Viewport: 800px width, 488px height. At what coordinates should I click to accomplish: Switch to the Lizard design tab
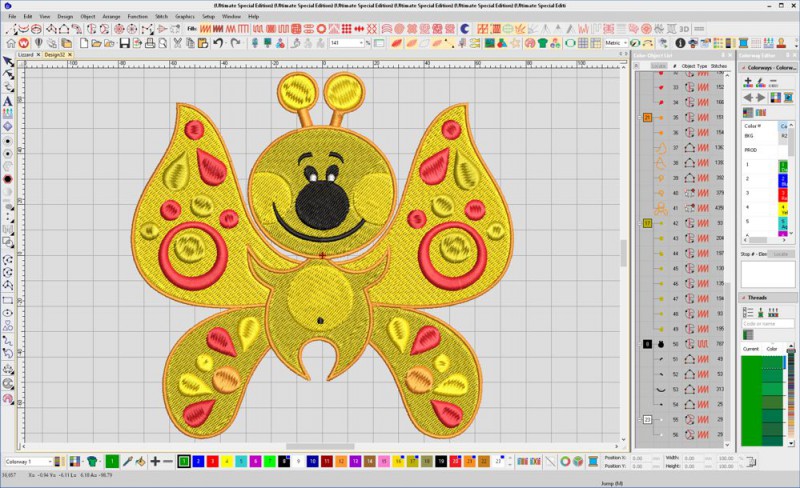point(26,55)
